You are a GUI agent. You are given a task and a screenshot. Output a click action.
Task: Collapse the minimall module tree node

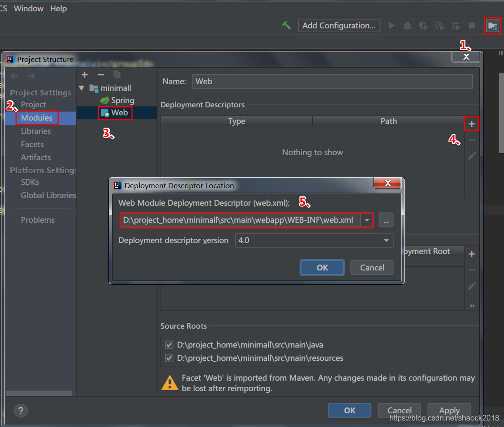(x=82, y=88)
